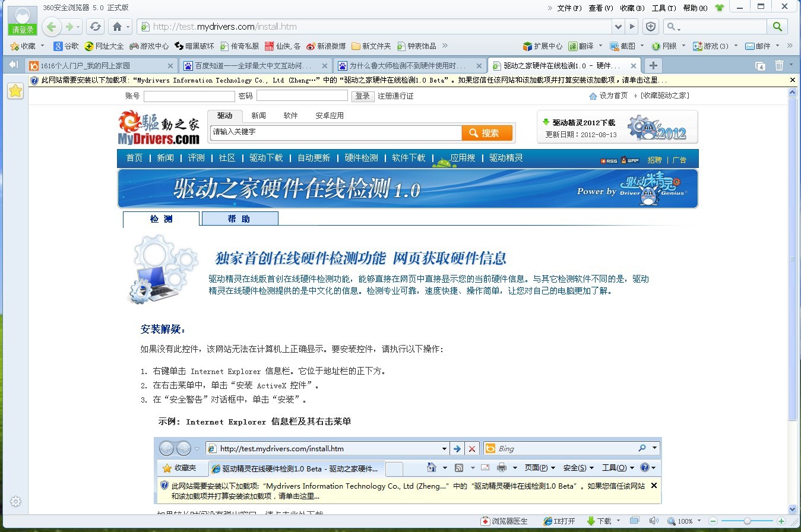Click the 请输入关键字 search box
Screen dimensions: 801x532
336,132
